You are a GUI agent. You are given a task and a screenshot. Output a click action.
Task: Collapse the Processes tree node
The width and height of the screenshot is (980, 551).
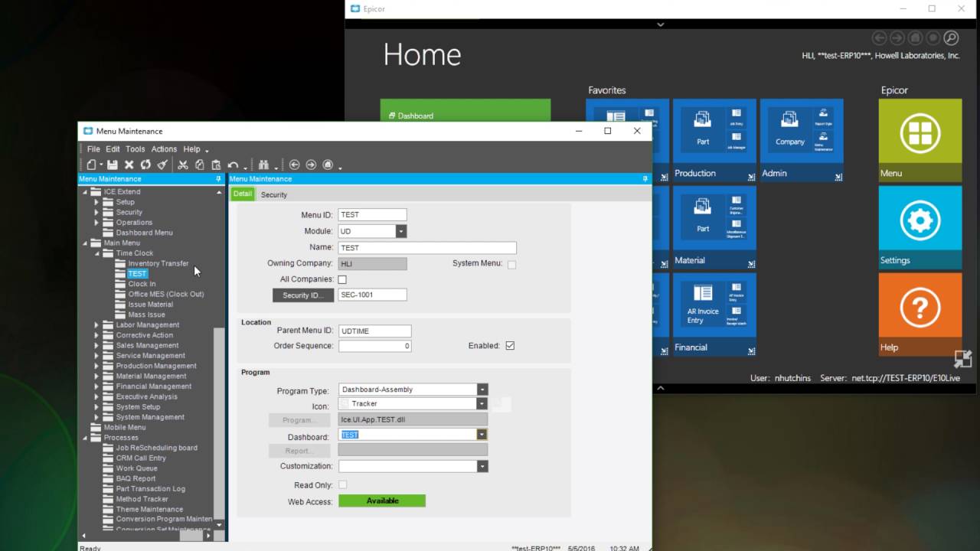(x=85, y=438)
